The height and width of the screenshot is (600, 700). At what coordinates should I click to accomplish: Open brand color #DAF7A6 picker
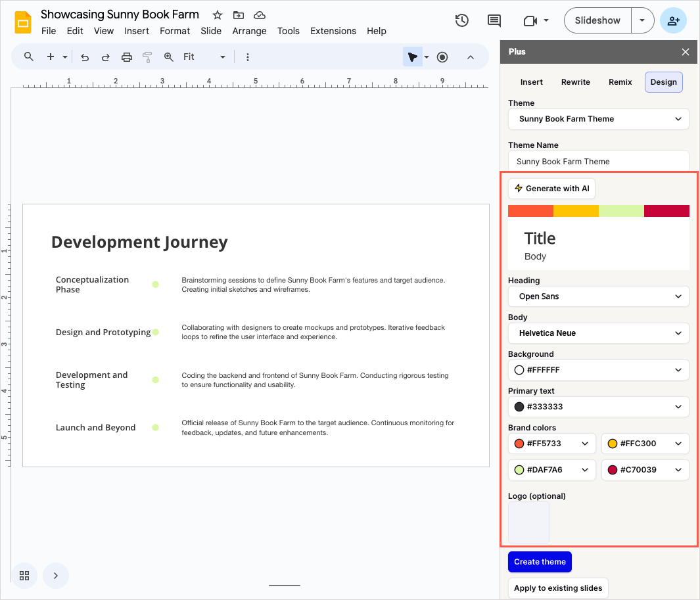(552, 470)
